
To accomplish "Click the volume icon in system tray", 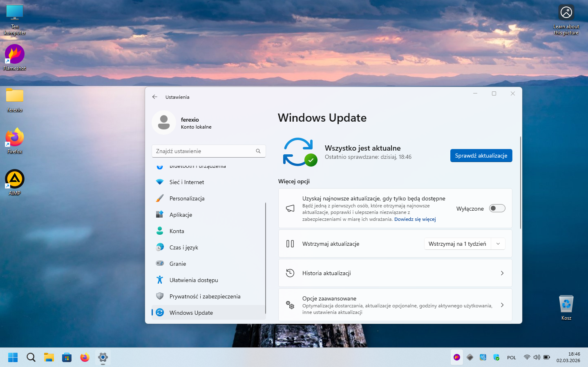I will click(x=537, y=357).
